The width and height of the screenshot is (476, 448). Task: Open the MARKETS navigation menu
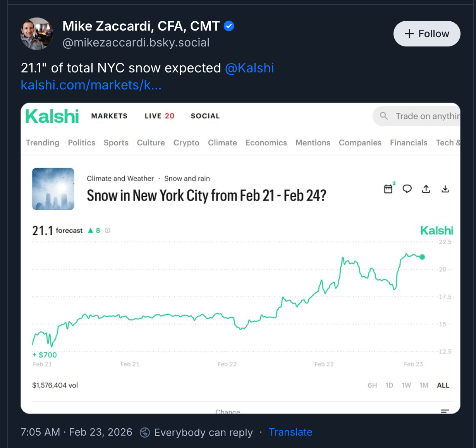[x=109, y=116]
